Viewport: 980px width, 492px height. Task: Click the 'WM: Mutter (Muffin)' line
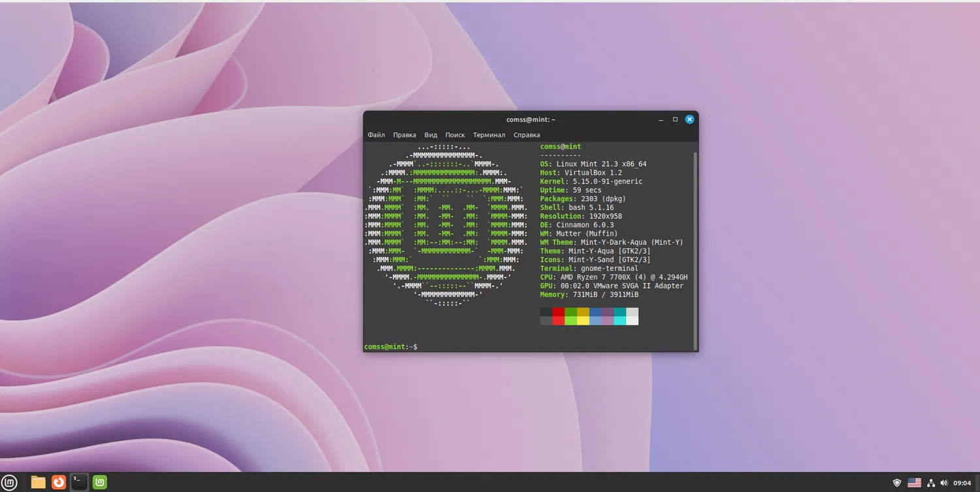click(x=579, y=233)
